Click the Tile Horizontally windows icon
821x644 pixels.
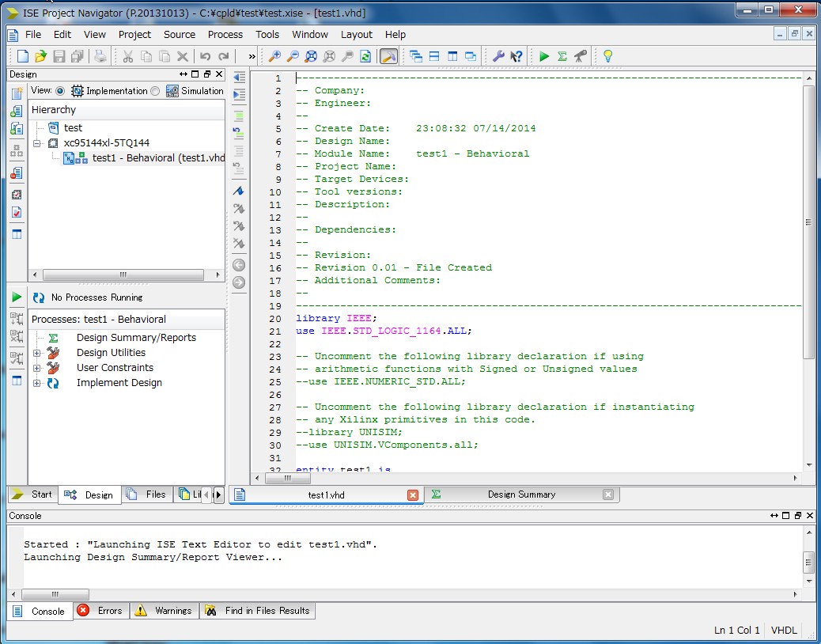pos(434,56)
